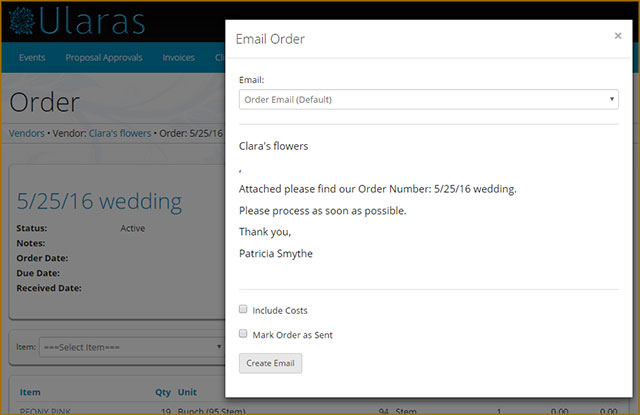Click the Qty column header

[x=162, y=392]
